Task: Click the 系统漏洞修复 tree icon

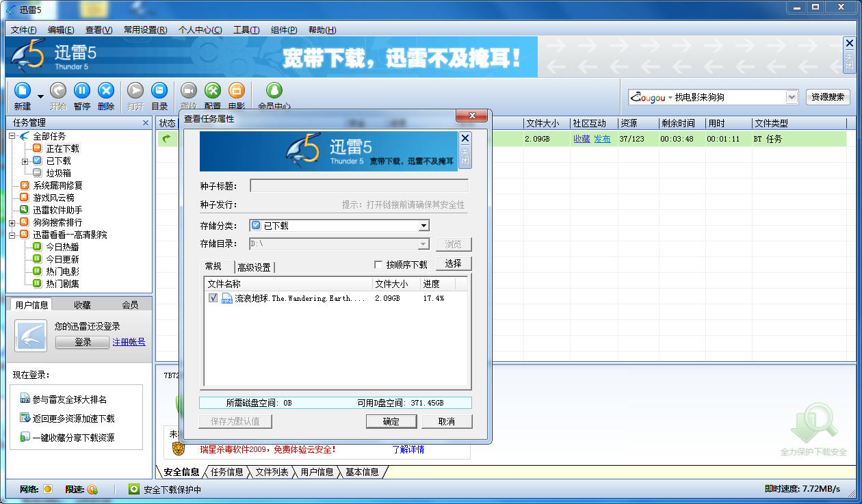Action: point(25,185)
